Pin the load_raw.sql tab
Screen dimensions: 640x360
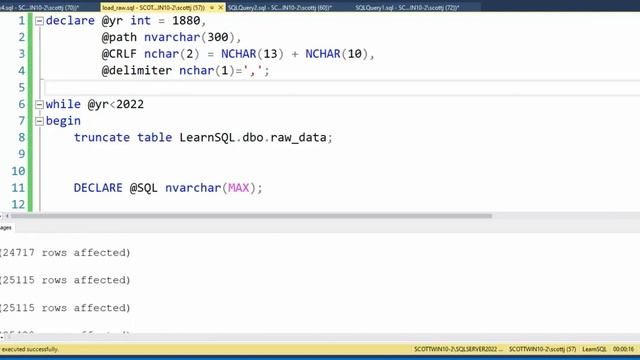tap(212, 7)
